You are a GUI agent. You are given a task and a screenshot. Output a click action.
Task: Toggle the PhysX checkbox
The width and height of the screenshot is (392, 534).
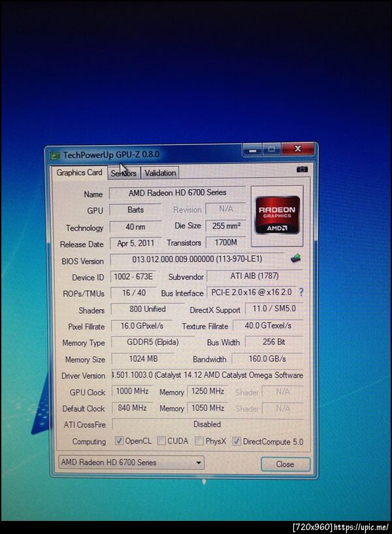click(199, 441)
